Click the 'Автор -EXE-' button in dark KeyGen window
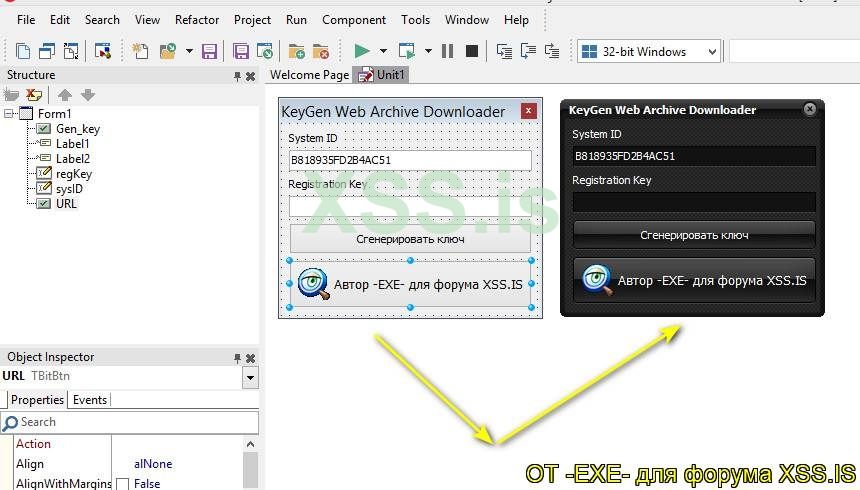Screen dimensions: 860x490 pos(694,280)
